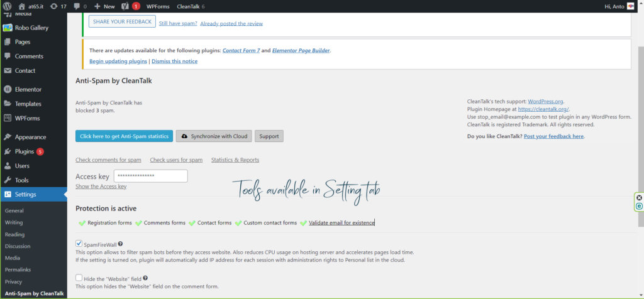Click the home icon for at65.it
The width and height of the screenshot is (644, 299).
[21, 6]
